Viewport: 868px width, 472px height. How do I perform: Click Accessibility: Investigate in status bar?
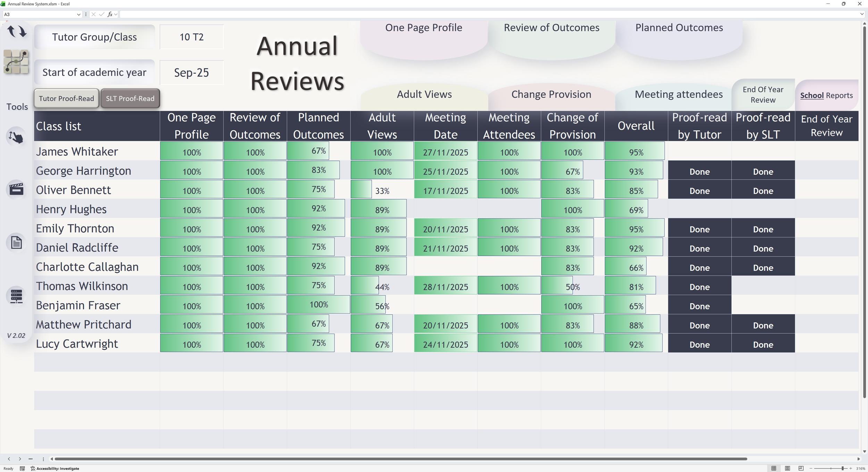55,469
